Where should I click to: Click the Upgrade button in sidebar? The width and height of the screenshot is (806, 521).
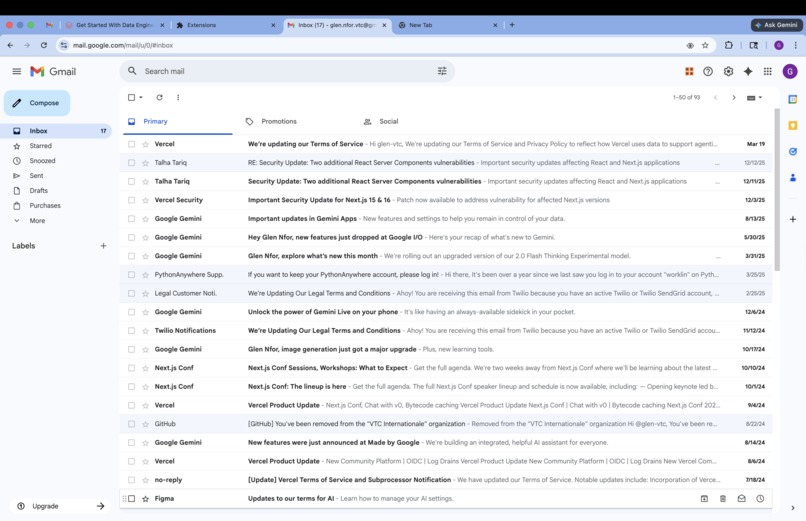60,506
